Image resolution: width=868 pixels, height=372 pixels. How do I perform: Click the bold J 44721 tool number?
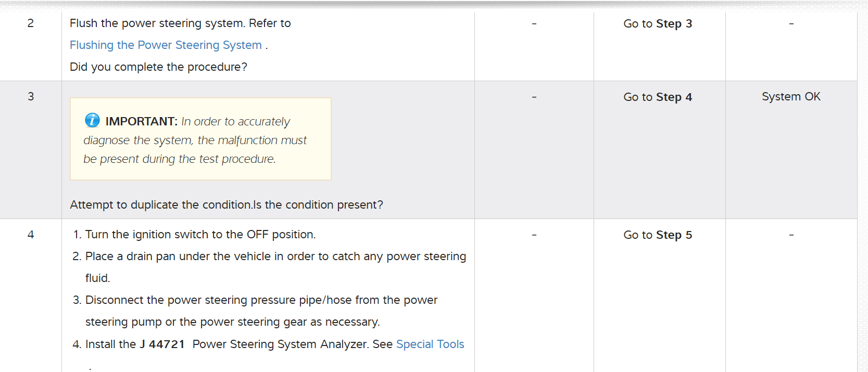pos(162,344)
